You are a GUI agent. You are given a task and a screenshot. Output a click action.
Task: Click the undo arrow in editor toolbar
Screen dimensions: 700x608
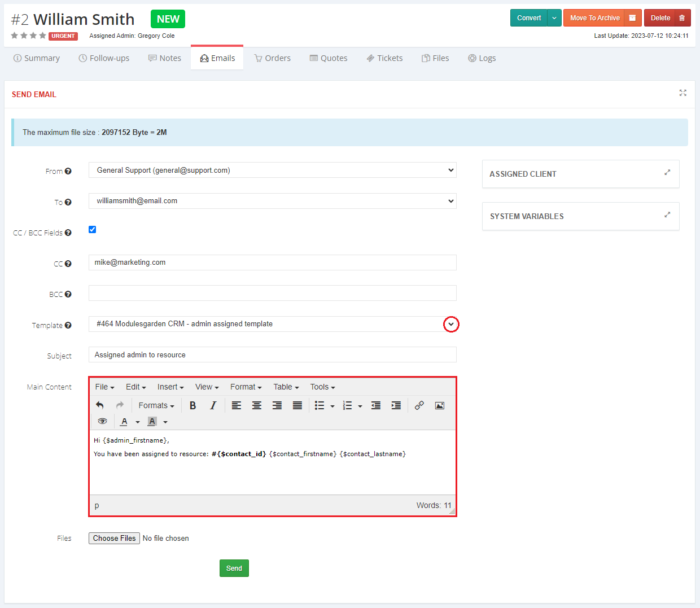point(100,405)
